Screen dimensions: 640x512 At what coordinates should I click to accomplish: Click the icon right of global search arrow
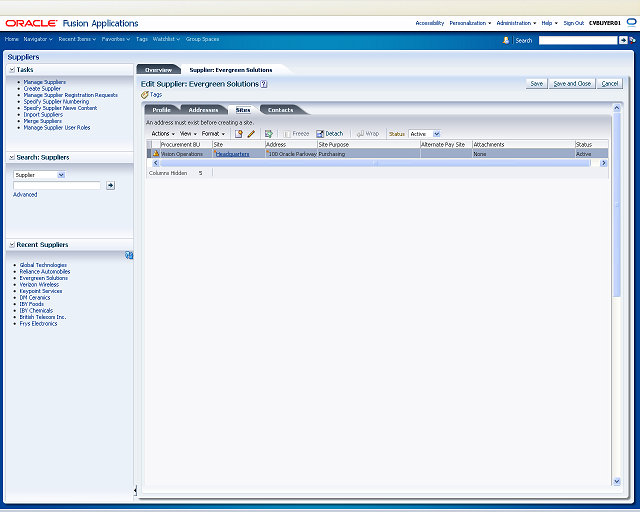point(632,40)
